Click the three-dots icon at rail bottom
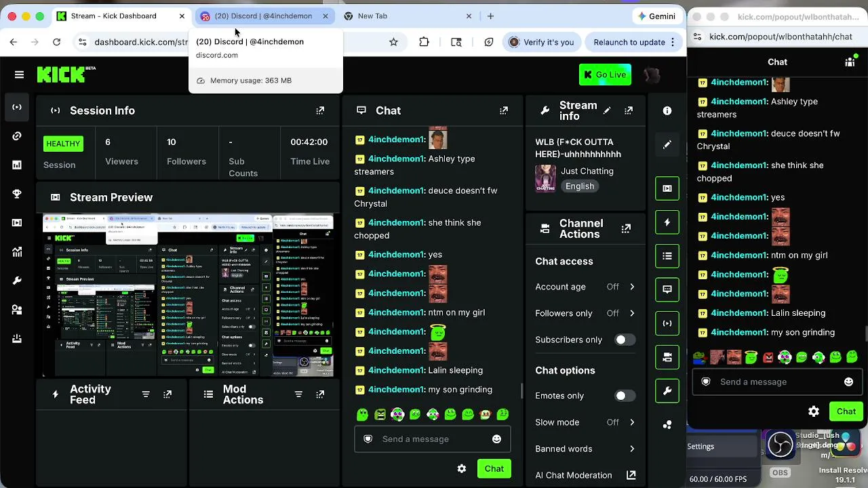This screenshot has height=488, width=868. click(x=667, y=425)
